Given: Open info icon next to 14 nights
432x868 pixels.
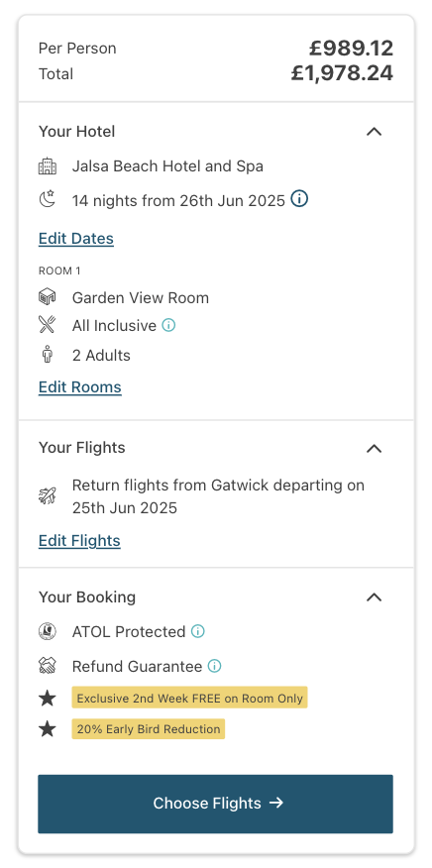Looking at the screenshot, I should click(x=299, y=199).
